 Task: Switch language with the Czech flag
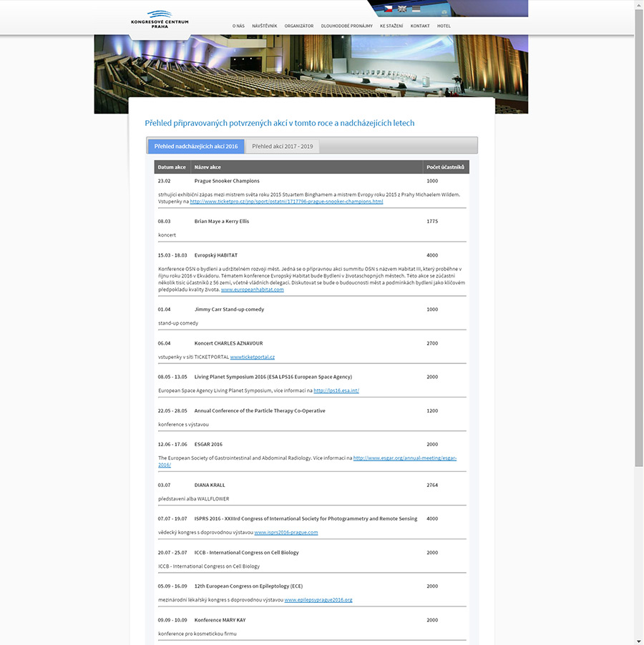point(388,9)
